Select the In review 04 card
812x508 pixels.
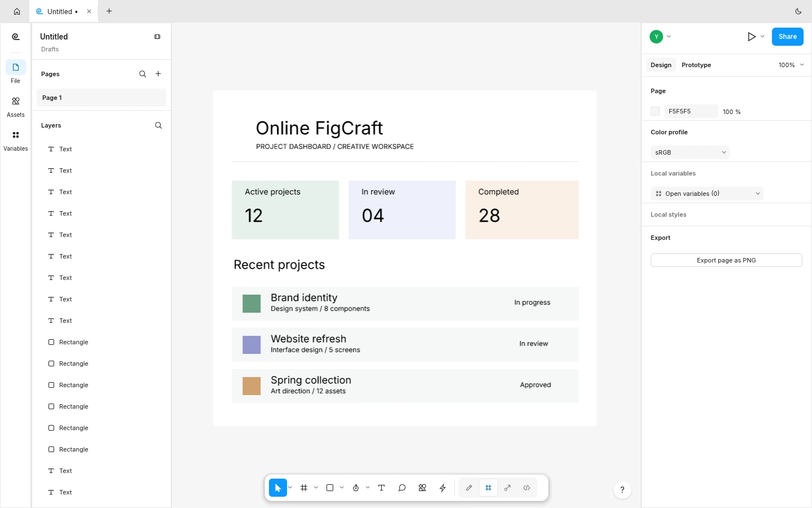pos(402,210)
